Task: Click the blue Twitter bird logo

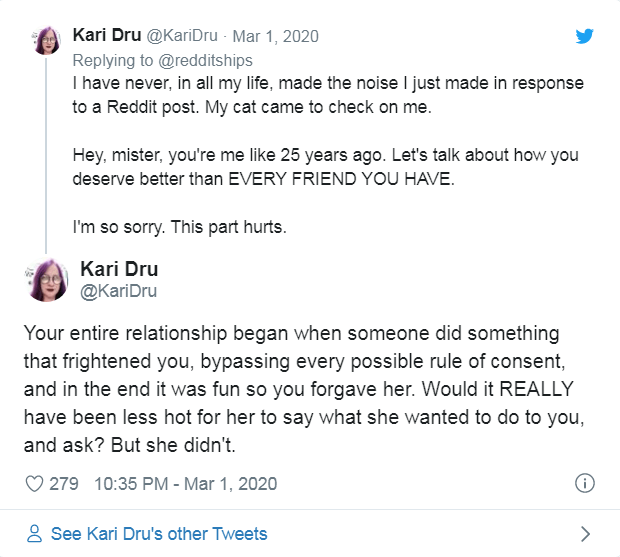Action: point(584,36)
